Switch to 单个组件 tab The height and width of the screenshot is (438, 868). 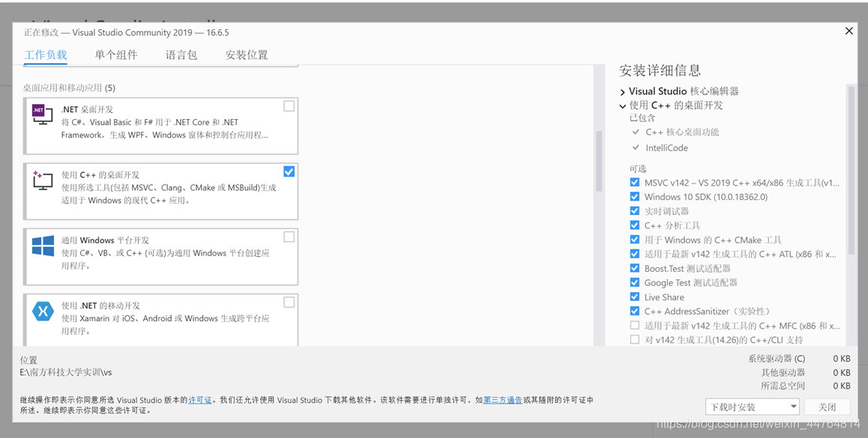(x=115, y=55)
